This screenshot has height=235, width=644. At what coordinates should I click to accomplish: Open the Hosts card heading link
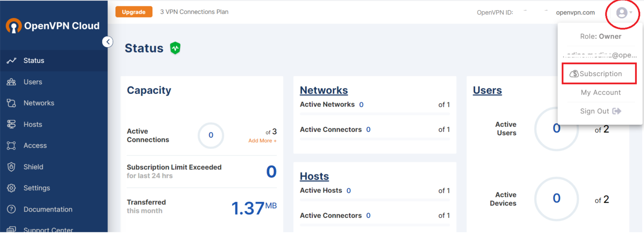(x=314, y=176)
